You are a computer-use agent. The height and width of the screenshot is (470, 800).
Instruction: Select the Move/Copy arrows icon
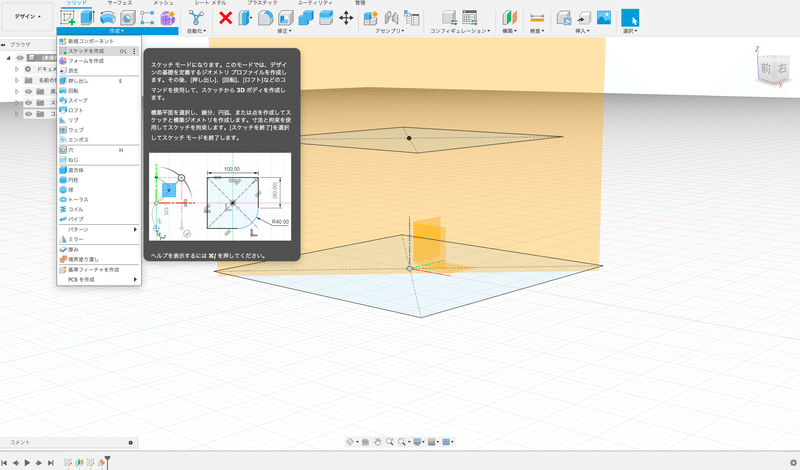pos(346,18)
